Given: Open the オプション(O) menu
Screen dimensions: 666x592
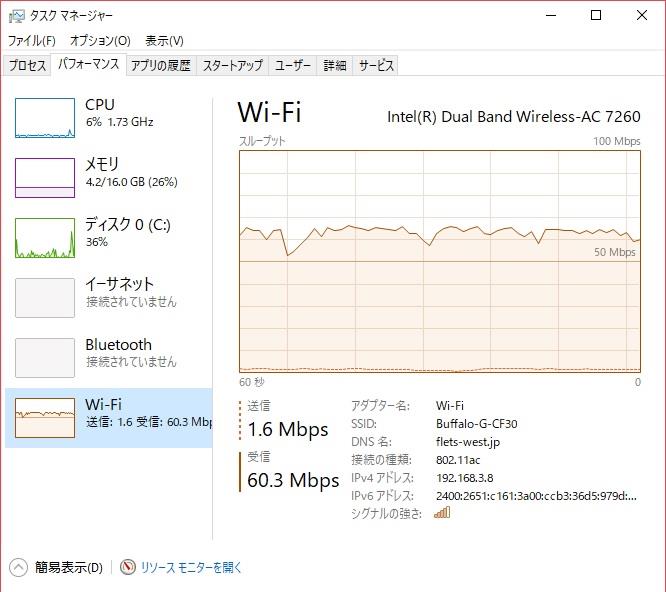Looking at the screenshot, I should pyautogui.click(x=100, y=41).
